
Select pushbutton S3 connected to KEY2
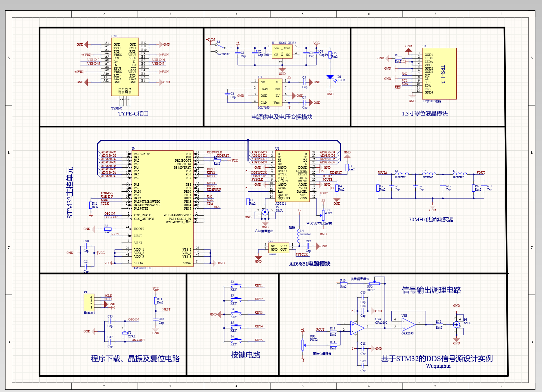pyautogui.click(x=236, y=299)
